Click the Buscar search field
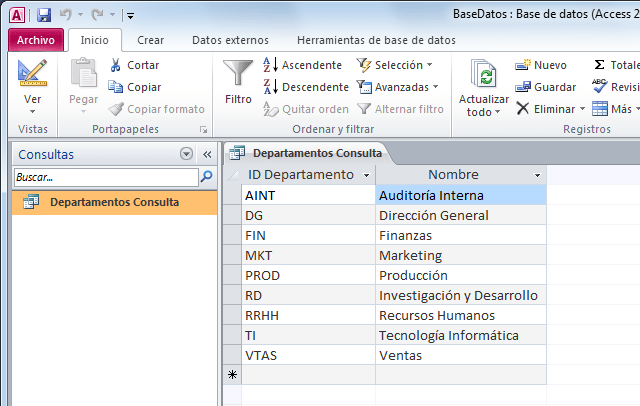Viewport: 640px width, 406px height. tap(106, 177)
